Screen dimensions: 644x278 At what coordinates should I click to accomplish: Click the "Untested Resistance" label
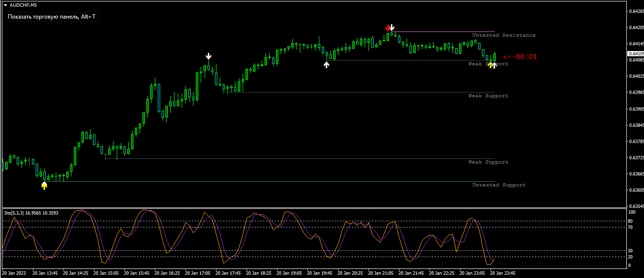[504, 35]
